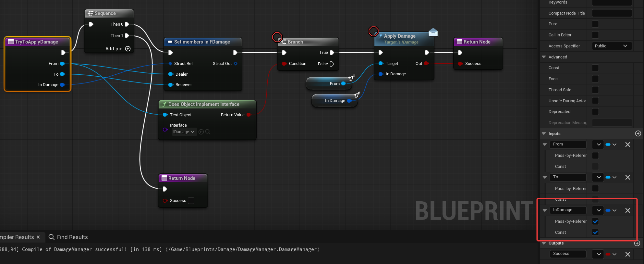Switch to the Find Results tab

[68, 237]
